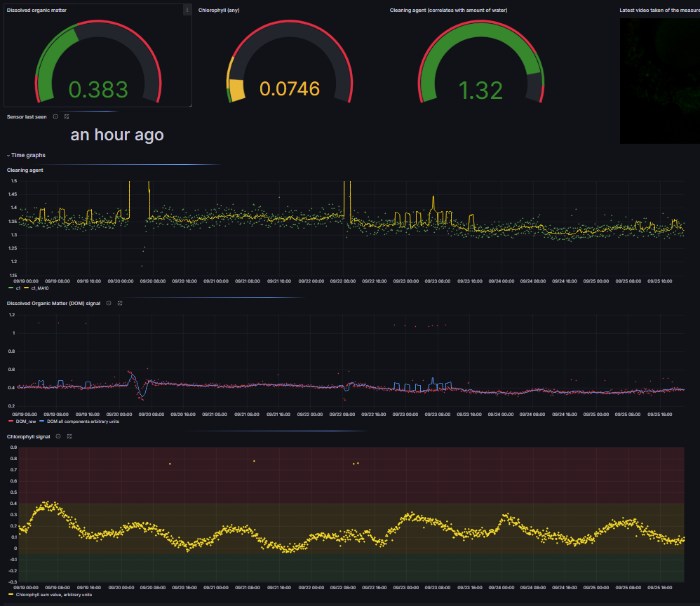Click the 1.32 Cleaning agent gauge value
700x606 pixels.
(x=480, y=90)
